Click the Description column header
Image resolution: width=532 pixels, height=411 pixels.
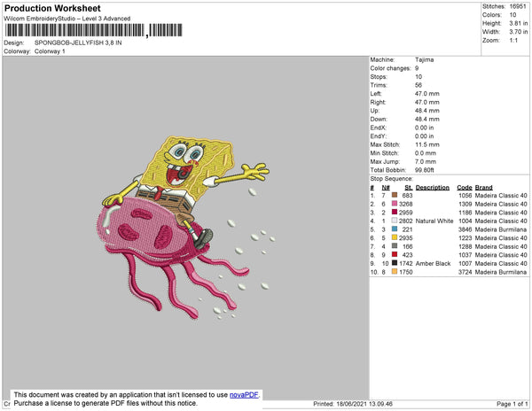point(433,188)
